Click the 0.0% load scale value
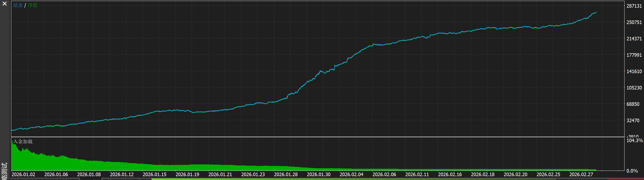This screenshot has width=644, height=180. pos(632,171)
